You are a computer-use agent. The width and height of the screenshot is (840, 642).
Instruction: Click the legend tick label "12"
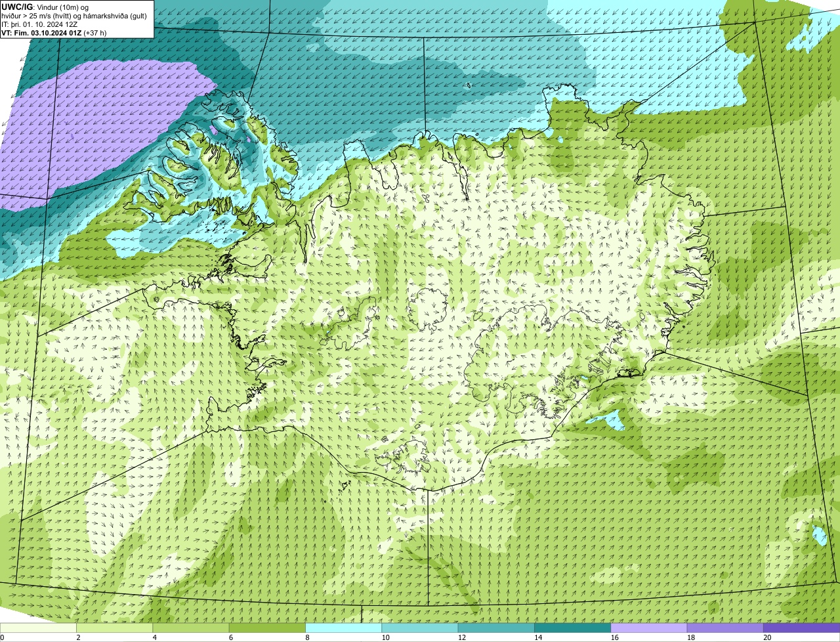point(462,637)
